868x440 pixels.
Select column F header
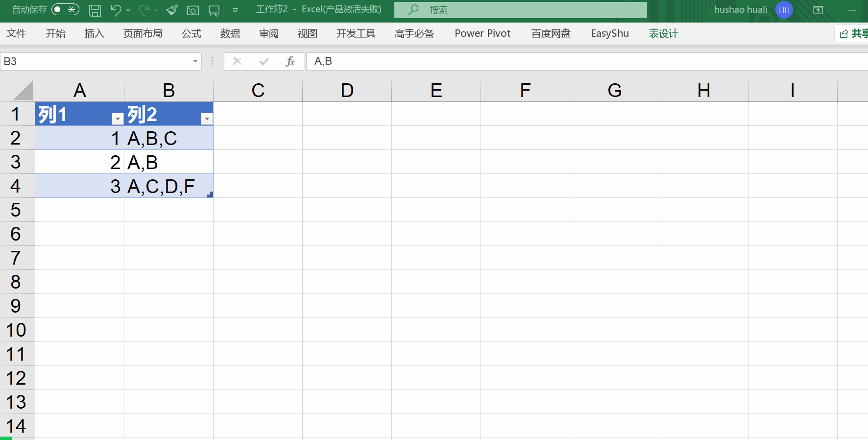click(526, 90)
